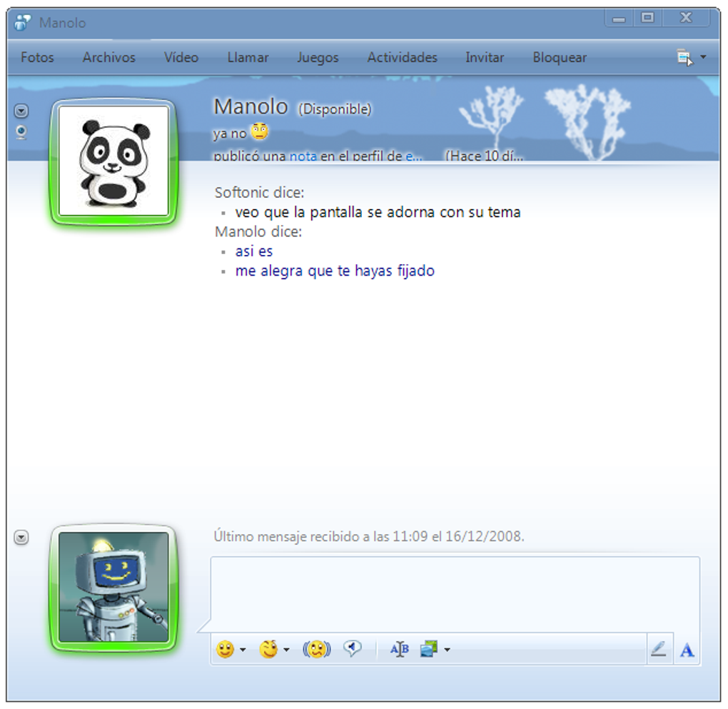Send a nudge (zumbido)

pyautogui.click(x=317, y=649)
